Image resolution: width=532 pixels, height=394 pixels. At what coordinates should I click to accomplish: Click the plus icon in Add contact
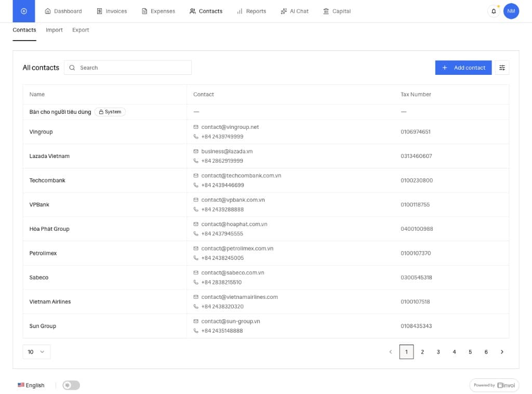pos(445,68)
